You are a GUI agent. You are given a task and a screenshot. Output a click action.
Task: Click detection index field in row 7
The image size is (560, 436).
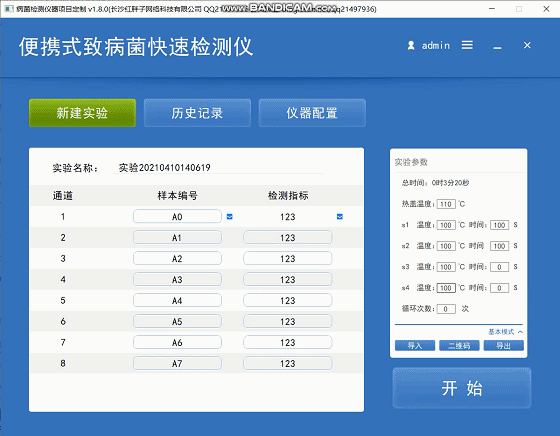pyautogui.click(x=288, y=342)
